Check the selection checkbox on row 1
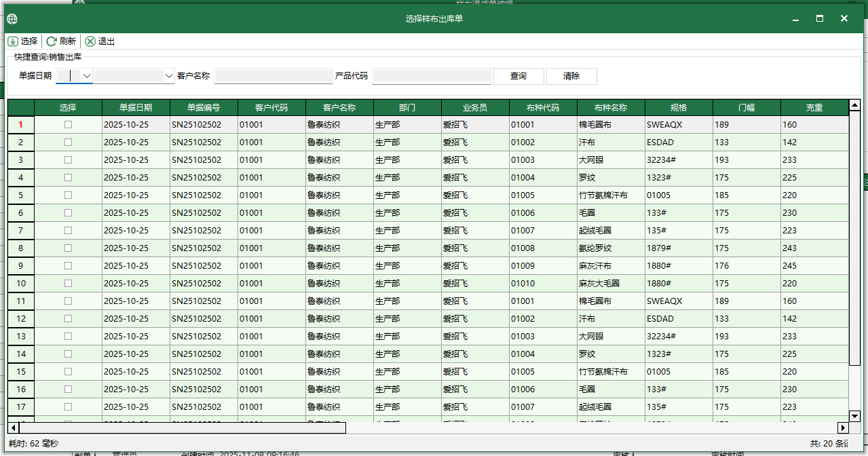This screenshot has height=456, width=868. pyautogui.click(x=67, y=124)
